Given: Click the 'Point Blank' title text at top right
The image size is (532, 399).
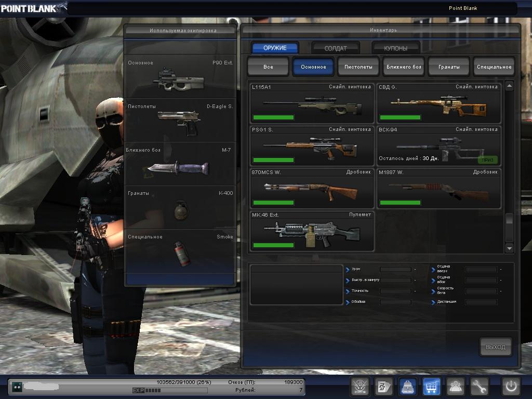Looking at the screenshot, I should coord(463,8).
